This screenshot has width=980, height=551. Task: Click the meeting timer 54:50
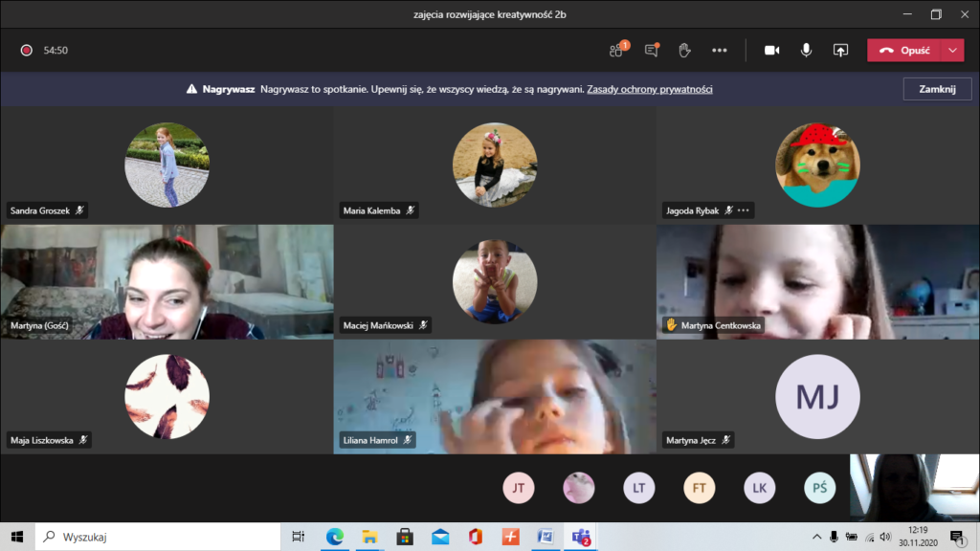pyautogui.click(x=56, y=50)
